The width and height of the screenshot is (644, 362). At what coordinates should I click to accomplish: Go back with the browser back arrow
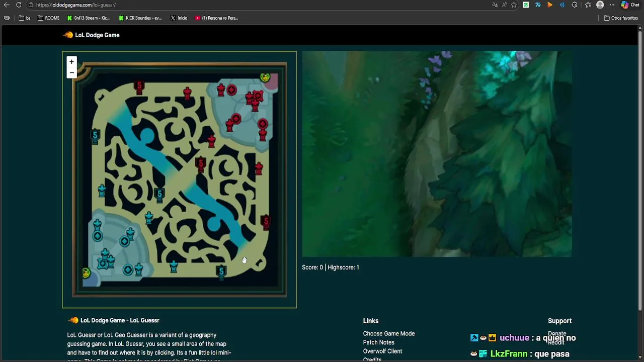[7, 5]
